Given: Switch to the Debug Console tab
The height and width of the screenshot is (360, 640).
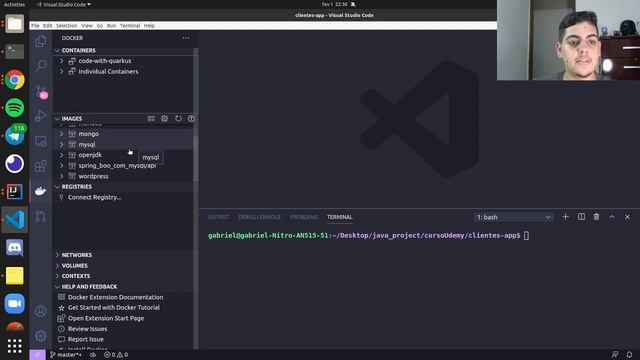Looking at the screenshot, I should pyautogui.click(x=259, y=217).
